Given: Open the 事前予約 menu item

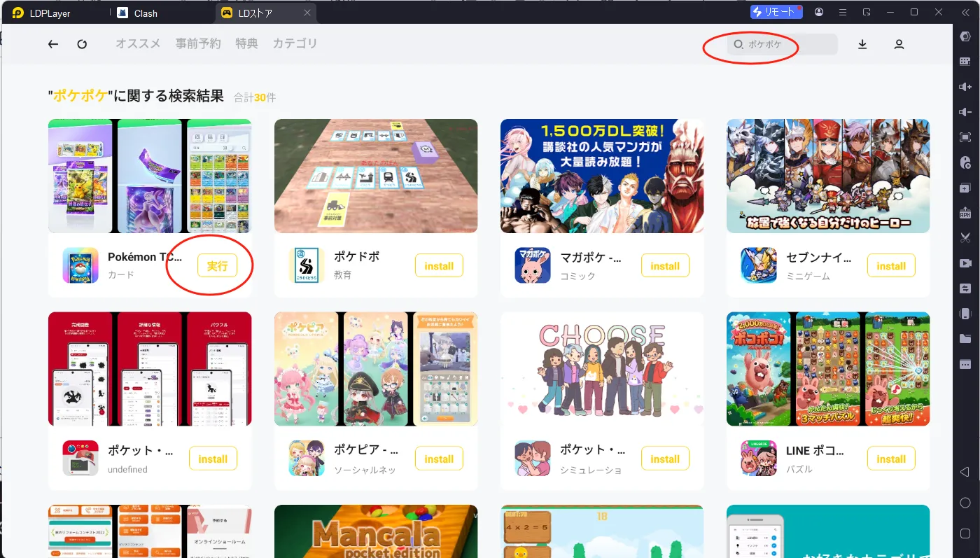Looking at the screenshot, I should (x=197, y=43).
